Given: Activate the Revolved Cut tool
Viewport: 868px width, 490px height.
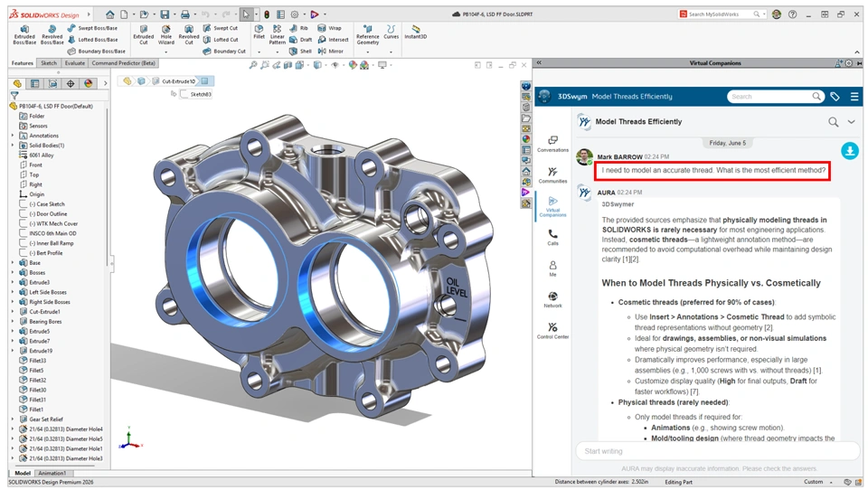Looking at the screenshot, I should pos(189,34).
